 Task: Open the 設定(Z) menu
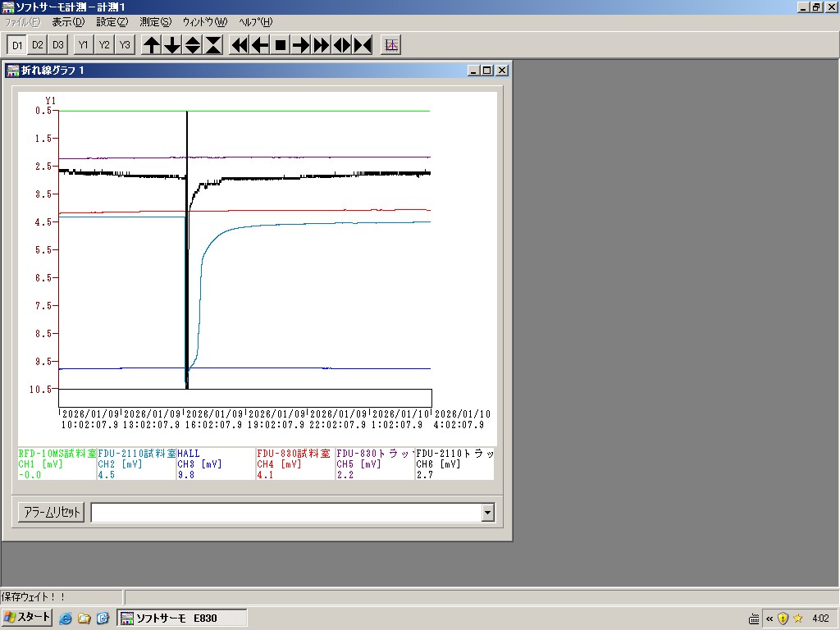(x=112, y=22)
